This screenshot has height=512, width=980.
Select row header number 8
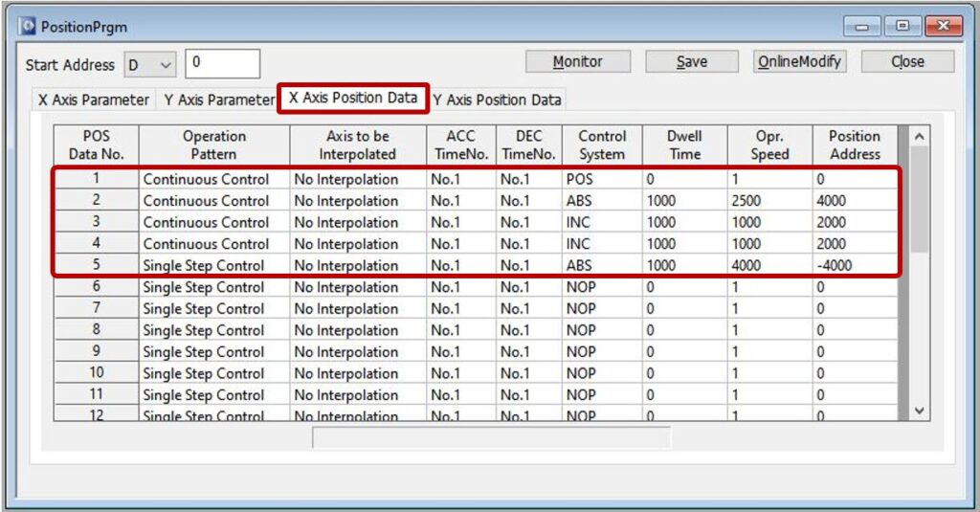pos(96,330)
